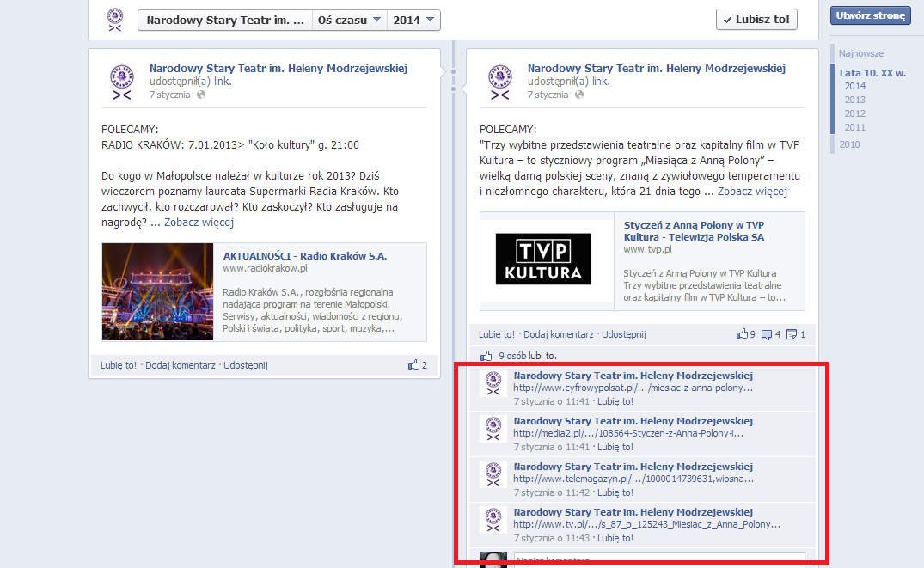Screen dimensions: 924x568
Task: Open the telemagazyn.pl link in comments
Action: (633, 479)
